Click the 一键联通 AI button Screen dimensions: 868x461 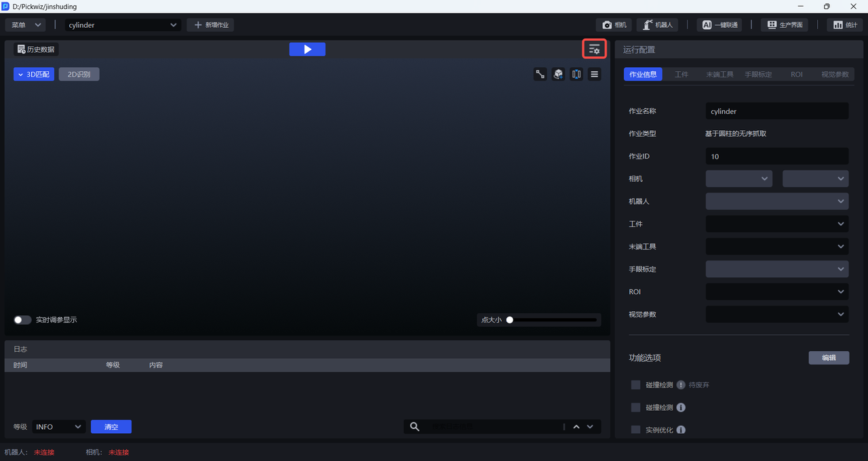719,25
